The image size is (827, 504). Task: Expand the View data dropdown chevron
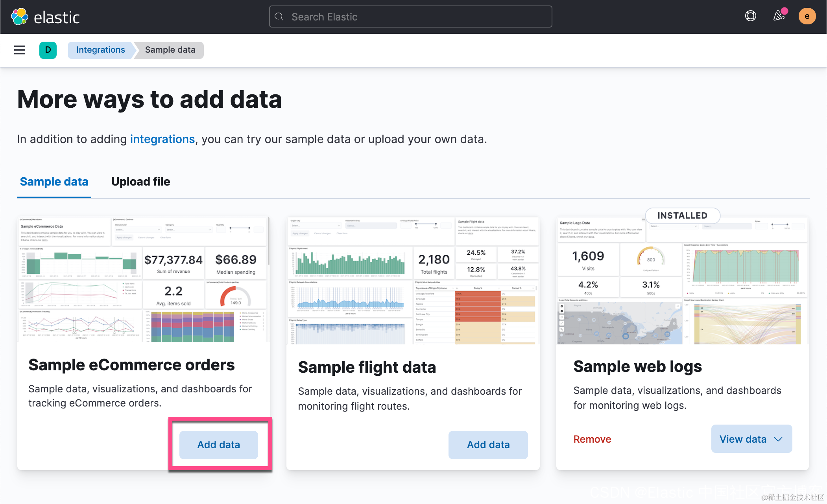pos(778,439)
